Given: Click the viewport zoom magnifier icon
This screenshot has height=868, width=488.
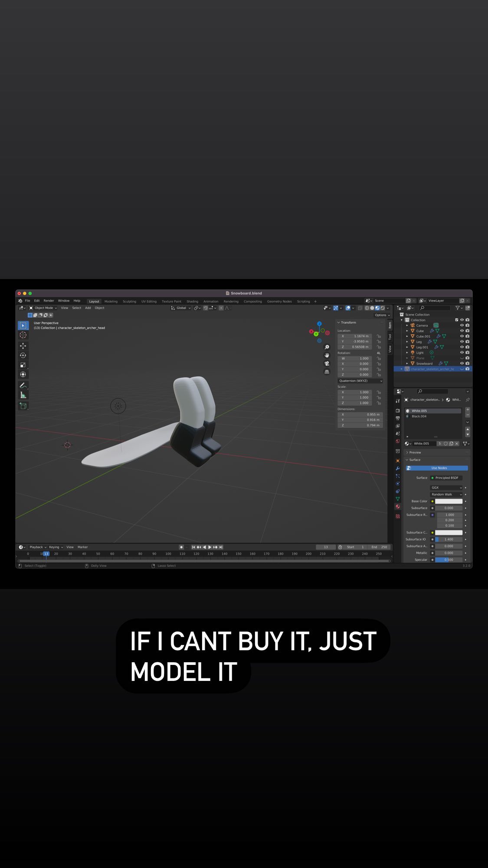Looking at the screenshot, I should [x=327, y=347].
